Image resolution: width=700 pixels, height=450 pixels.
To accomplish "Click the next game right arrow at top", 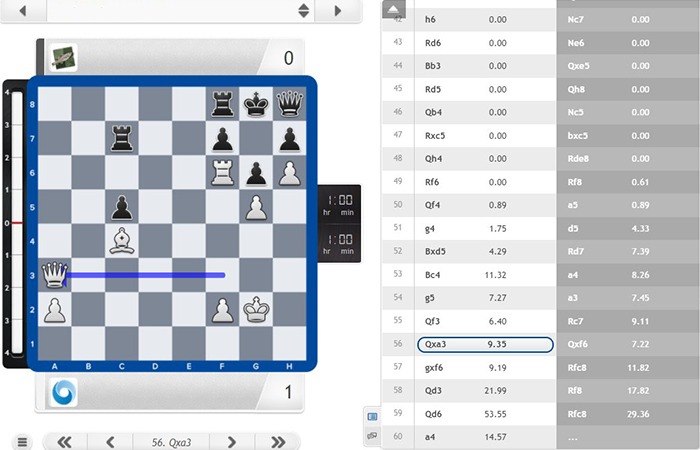I will tap(338, 10).
